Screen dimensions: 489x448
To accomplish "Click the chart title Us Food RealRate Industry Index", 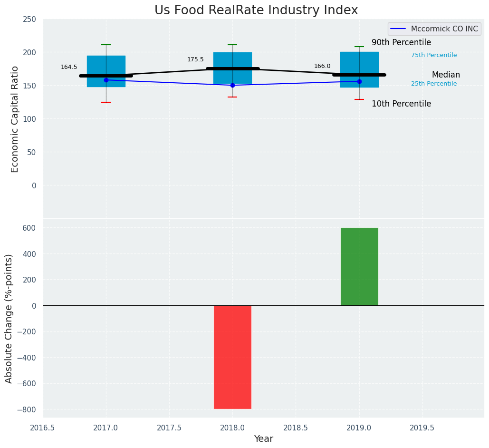I will pos(256,10).
